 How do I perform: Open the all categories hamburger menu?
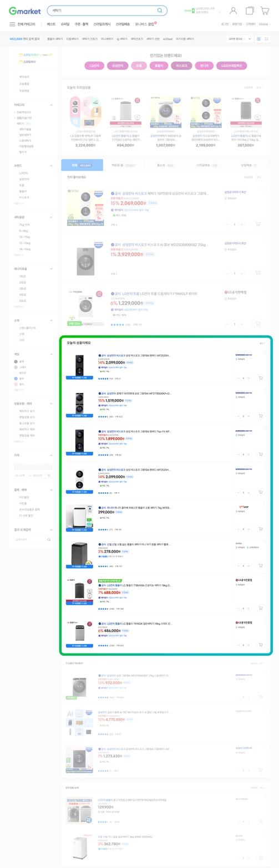click(12, 24)
